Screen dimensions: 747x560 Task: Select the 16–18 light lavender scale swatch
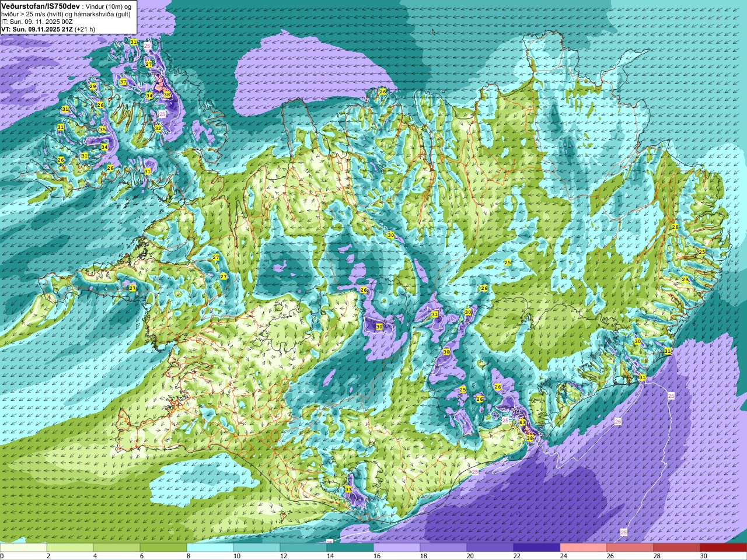(397, 548)
